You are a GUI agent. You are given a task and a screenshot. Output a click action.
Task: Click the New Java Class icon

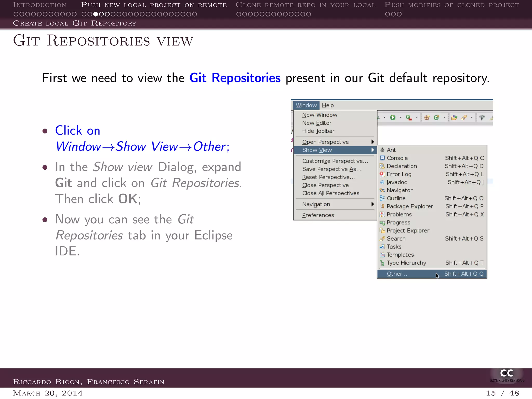coord(436,118)
